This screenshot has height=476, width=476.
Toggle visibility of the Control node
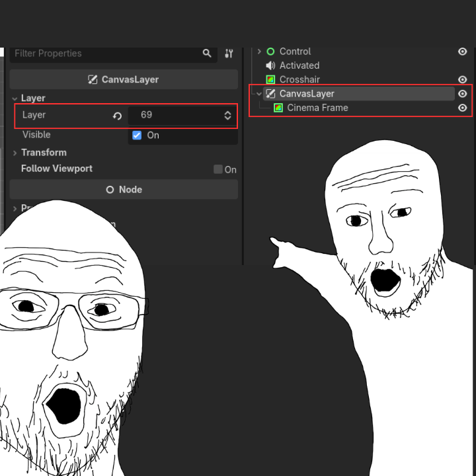462,52
